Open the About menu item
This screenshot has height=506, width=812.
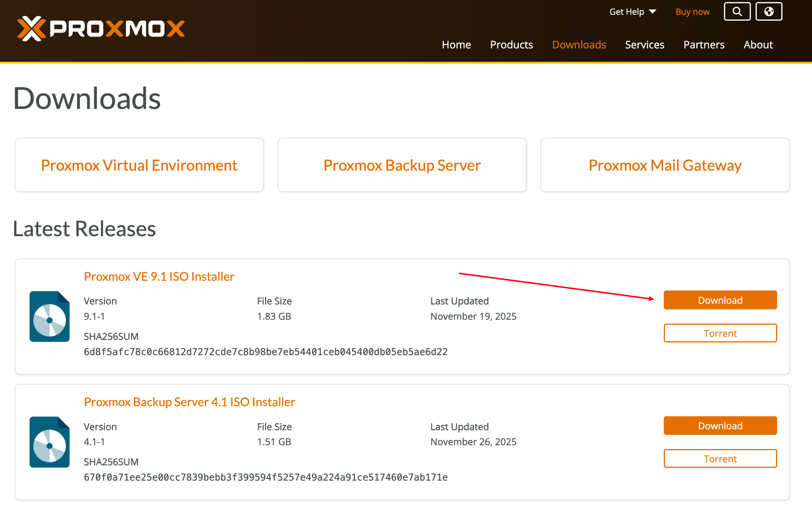coord(758,45)
